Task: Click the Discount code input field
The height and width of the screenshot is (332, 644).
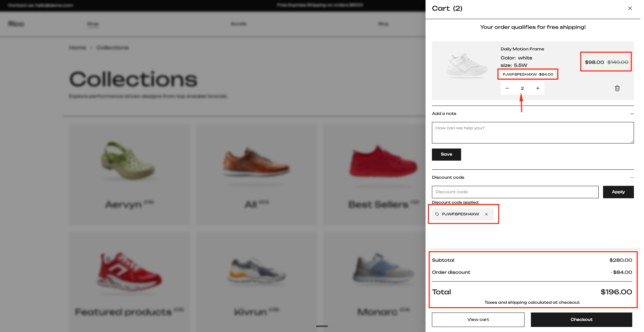Action: (x=515, y=192)
